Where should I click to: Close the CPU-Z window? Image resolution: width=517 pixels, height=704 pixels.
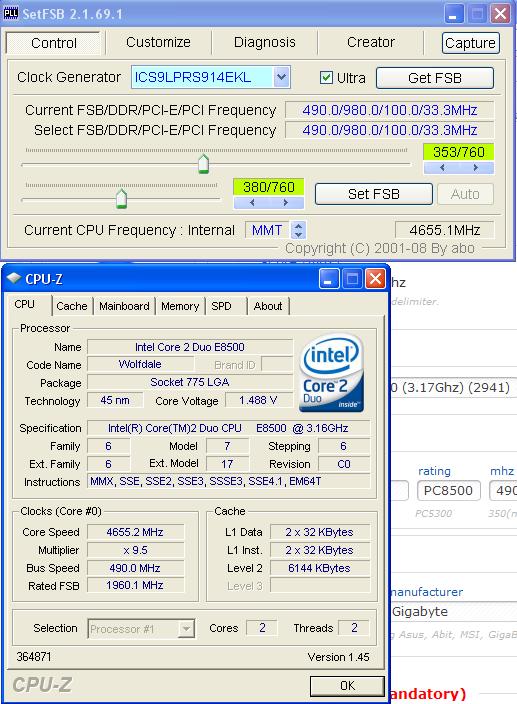pyautogui.click(x=375, y=279)
